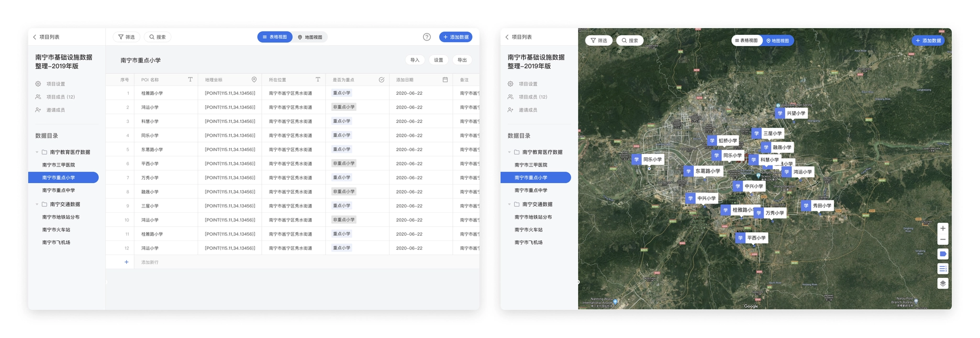
Task: Switch to 表格视图 over the satellite map
Action: coord(746,41)
